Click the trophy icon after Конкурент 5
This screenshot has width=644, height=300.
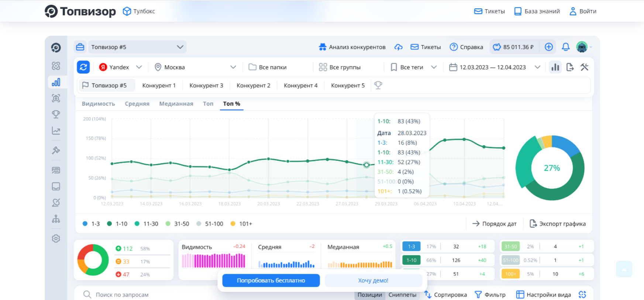378,85
